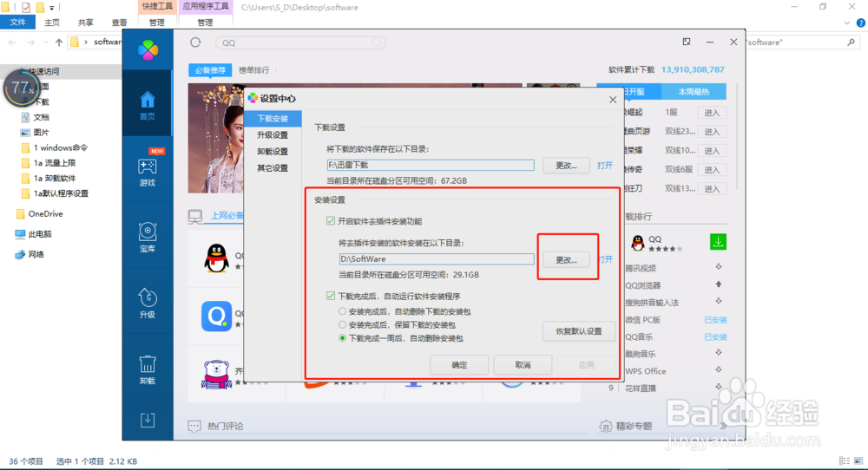The height and width of the screenshot is (470, 868).
Task: Open the download manager icon at sidebar bottom
Action: 148,421
